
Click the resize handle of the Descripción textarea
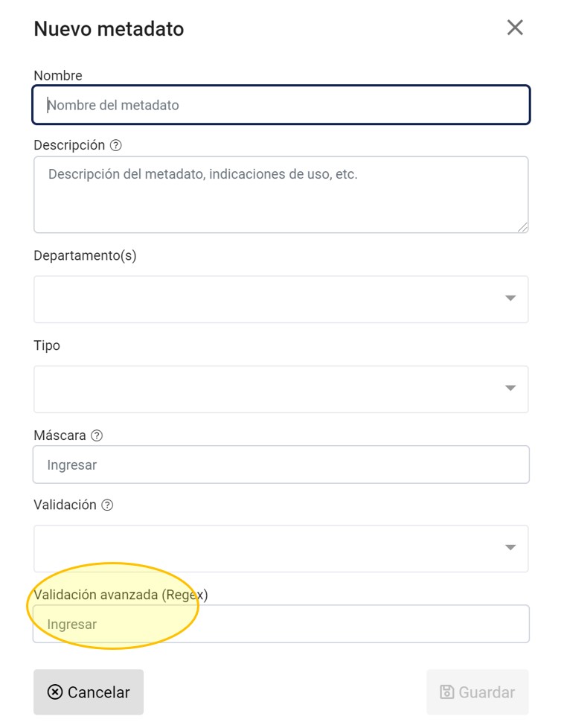(523, 227)
